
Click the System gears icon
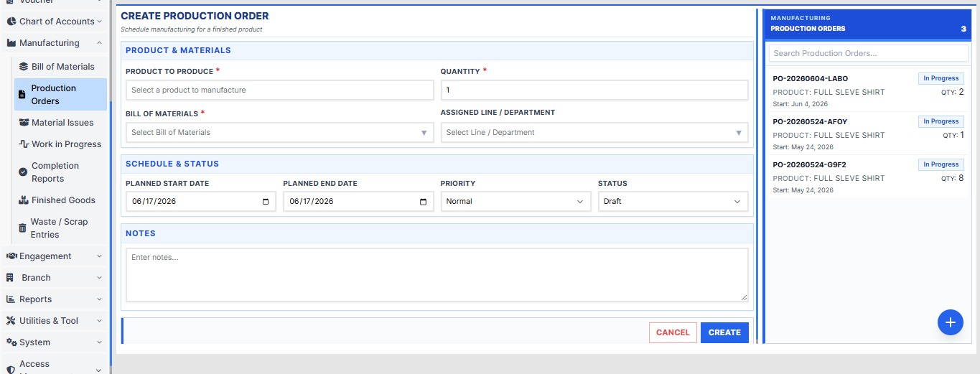click(11, 342)
